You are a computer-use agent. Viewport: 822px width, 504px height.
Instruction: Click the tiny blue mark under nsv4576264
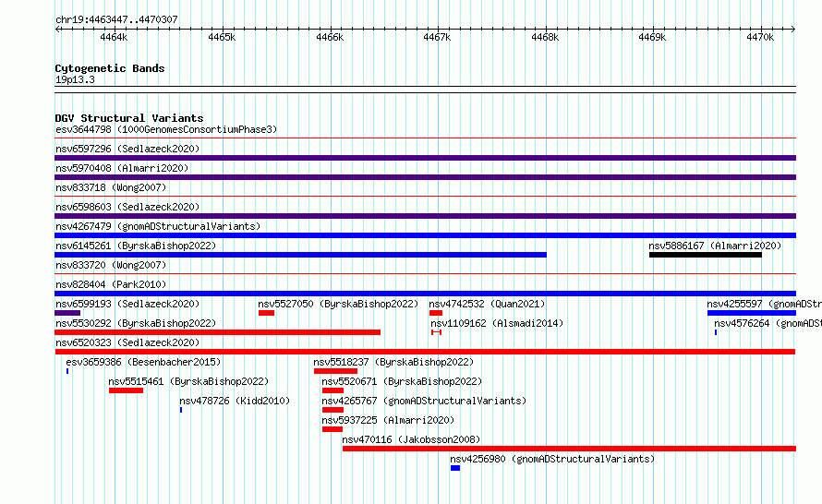(716, 332)
